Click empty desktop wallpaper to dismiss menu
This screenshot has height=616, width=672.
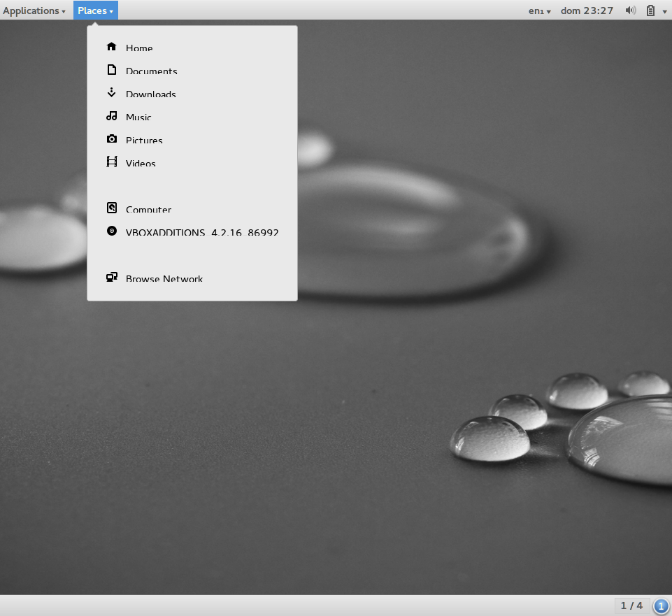click(x=280, y=454)
